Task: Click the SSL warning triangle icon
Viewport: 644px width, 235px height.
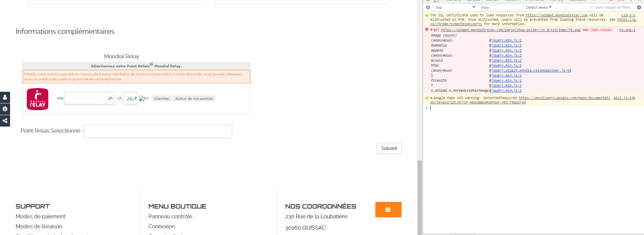Action: [427, 15]
